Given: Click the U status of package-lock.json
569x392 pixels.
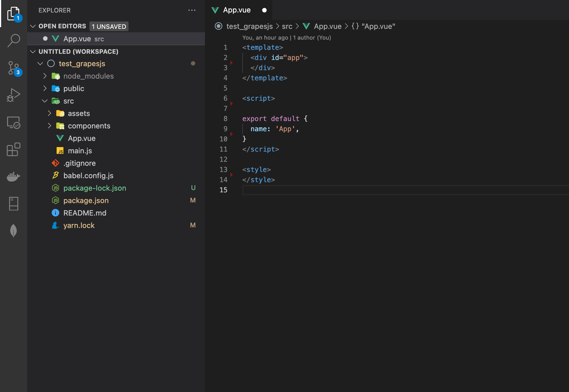Looking at the screenshot, I should 193,188.
